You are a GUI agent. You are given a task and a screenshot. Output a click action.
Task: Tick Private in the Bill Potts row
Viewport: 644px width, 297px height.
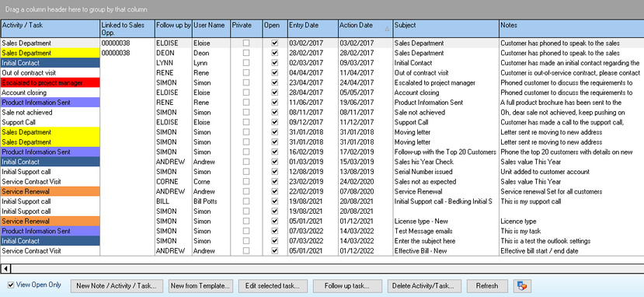245,201
